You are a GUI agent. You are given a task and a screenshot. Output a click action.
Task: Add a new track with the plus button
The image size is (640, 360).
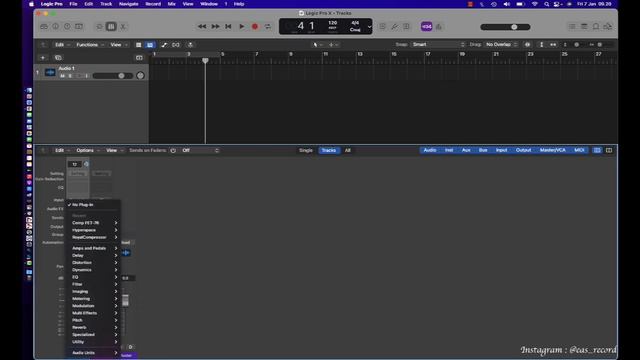[x=42, y=58]
